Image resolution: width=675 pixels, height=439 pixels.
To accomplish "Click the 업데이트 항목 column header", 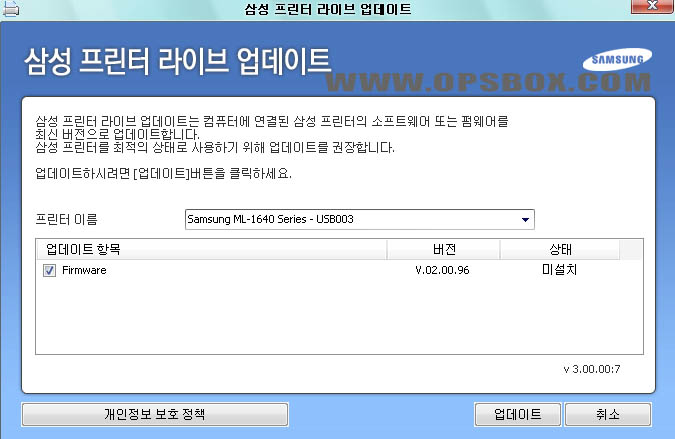I will [x=212, y=249].
